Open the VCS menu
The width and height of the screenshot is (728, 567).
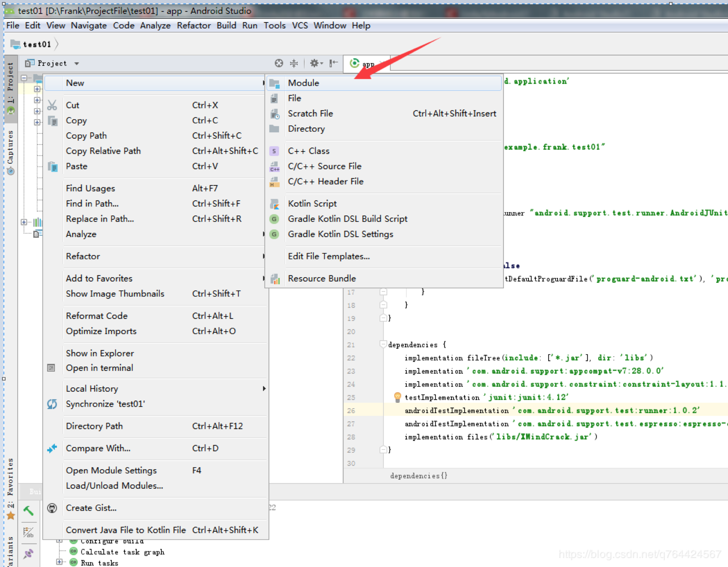[x=299, y=25]
